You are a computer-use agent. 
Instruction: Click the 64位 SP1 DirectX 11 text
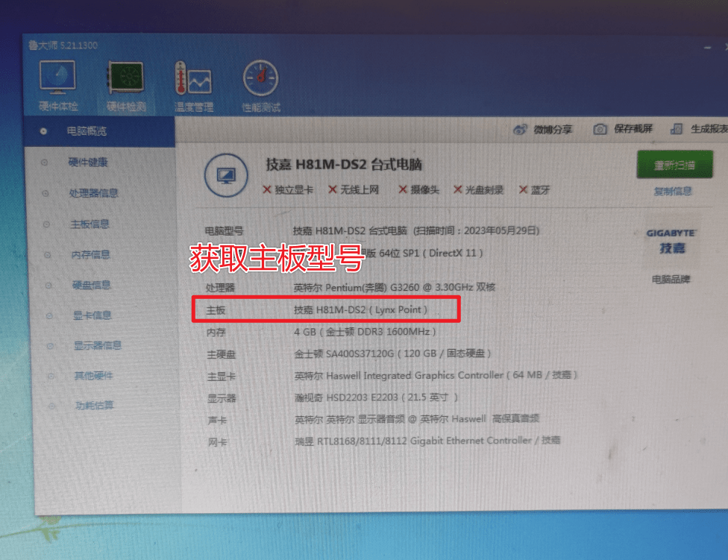tap(431, 254)
